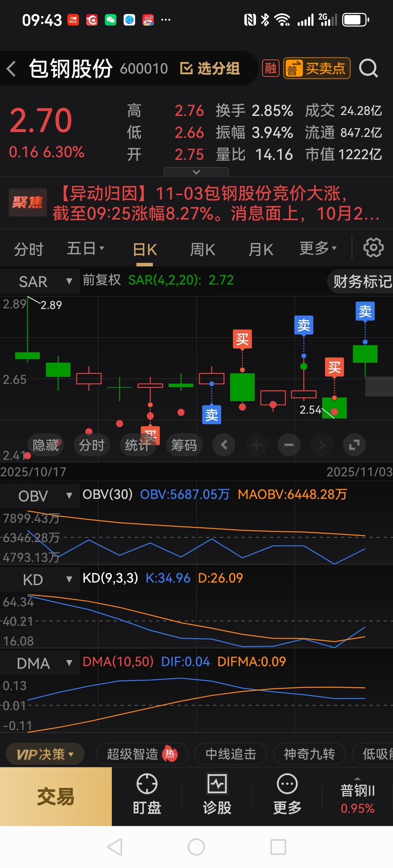Tap the DIFMA:0.09 readout
The image size is (393, 868).
point(251,661)
